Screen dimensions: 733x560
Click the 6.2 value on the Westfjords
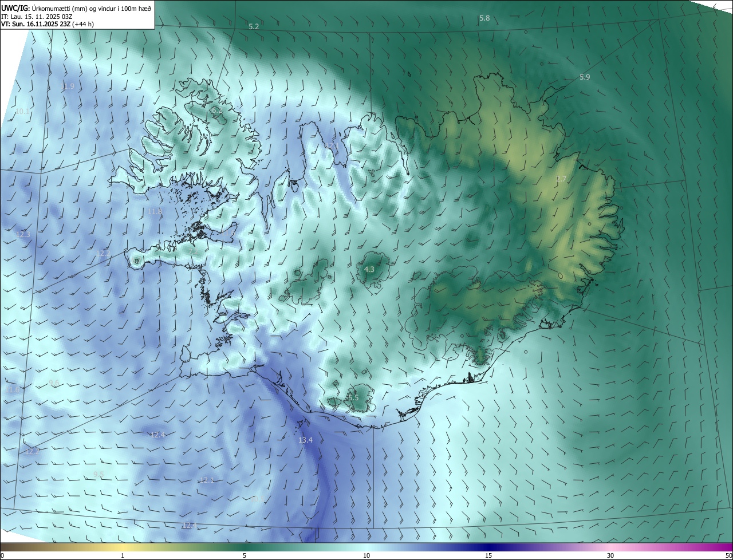click(216, 110)
